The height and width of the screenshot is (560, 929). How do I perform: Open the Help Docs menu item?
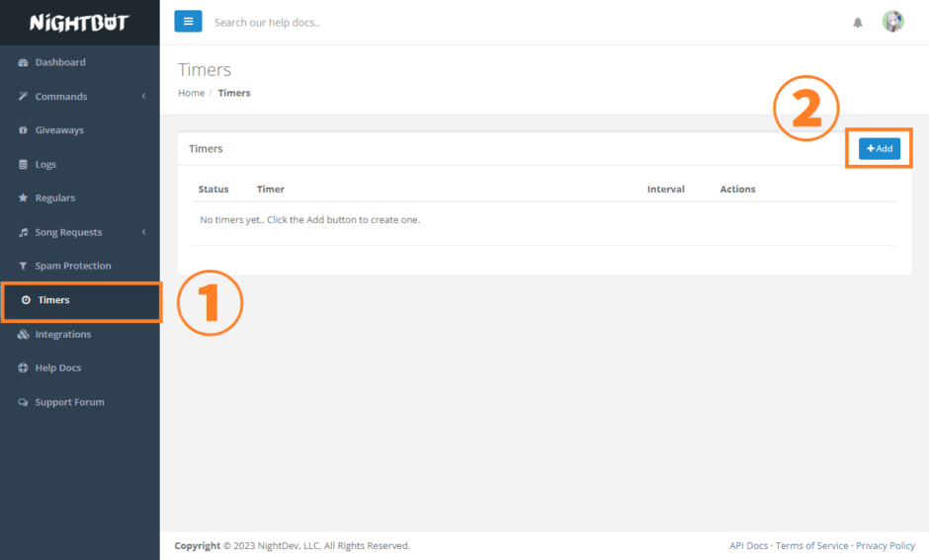coord(57,368)
